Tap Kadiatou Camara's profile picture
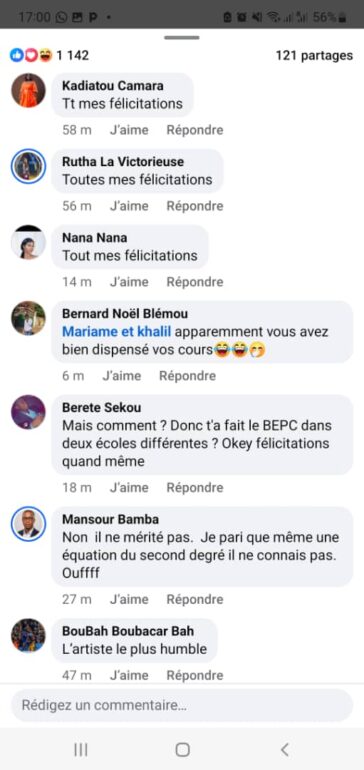 (x=28, y=90)
